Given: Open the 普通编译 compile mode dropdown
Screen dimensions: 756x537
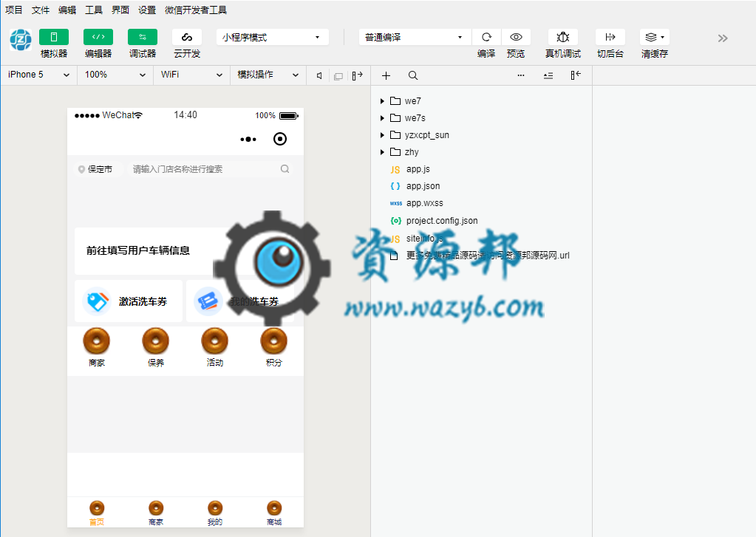Looking at the screenshot, I should [415, 37].
